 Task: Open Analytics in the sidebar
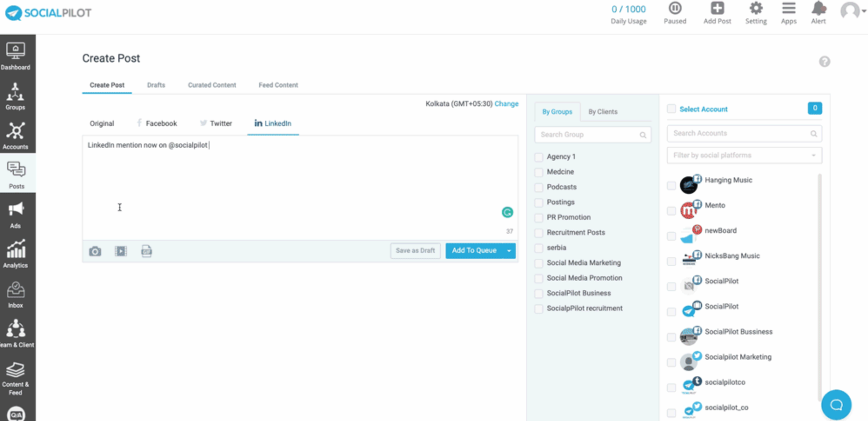pos(16,254)
